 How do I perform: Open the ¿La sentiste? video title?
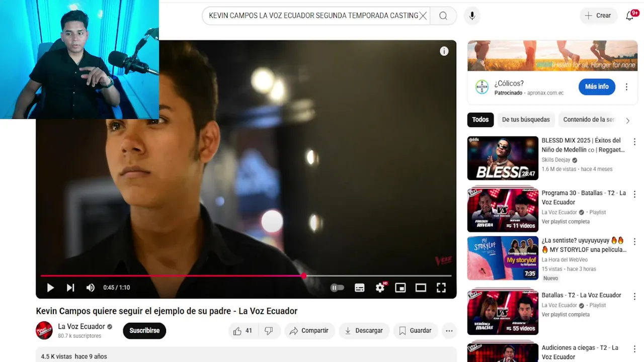(x=584, y=245)
